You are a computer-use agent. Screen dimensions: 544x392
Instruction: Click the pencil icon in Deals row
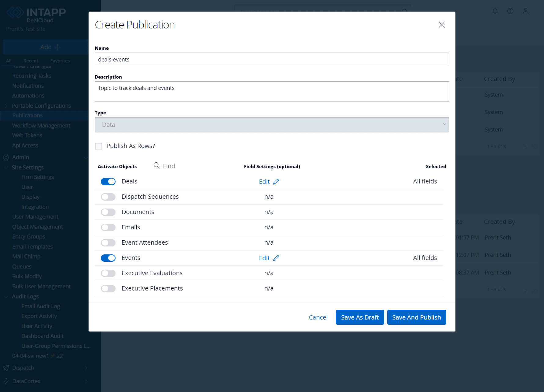pyautogui.click(x=276, y=182)
